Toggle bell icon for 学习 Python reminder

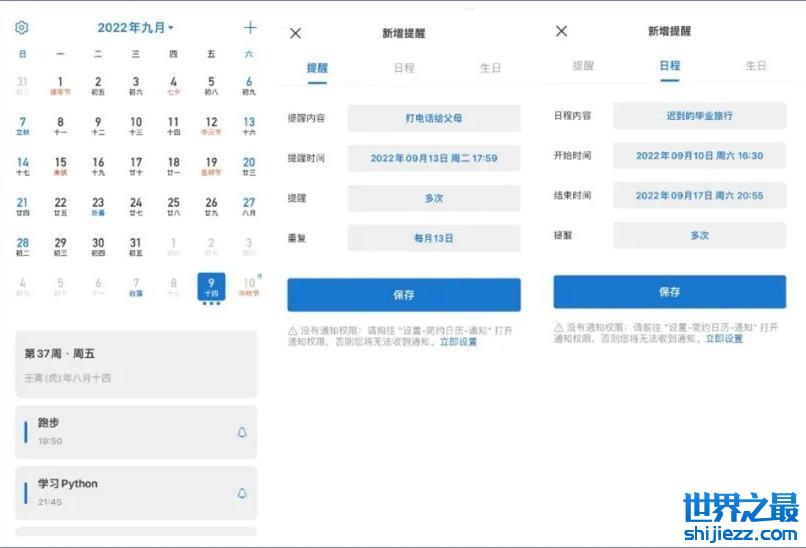click(242, 493)
